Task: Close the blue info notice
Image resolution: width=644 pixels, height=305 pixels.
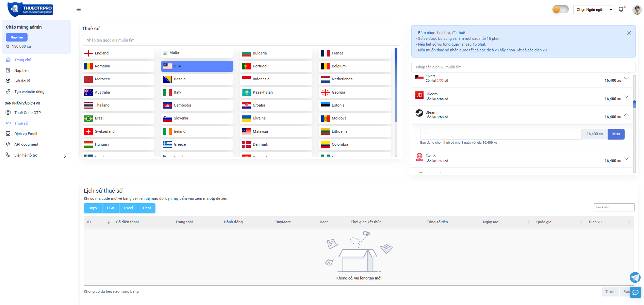Action: coord(629,33)
